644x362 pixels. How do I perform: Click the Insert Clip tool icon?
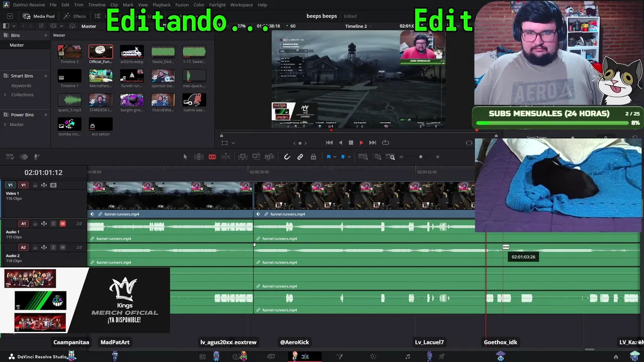pyautogui.click(x=243, y=157)
